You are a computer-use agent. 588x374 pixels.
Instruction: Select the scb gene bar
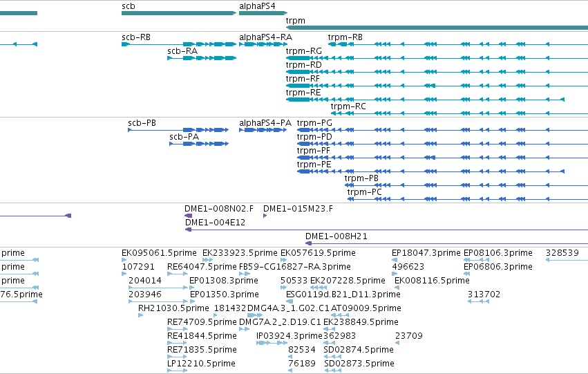179,13
